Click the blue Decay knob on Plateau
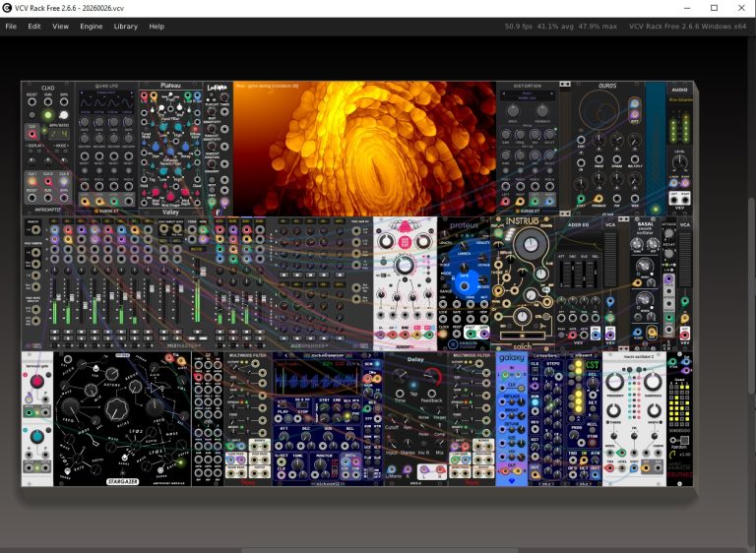Image resolution: width=756 pixels, height=553 pixels. [184, 148]
